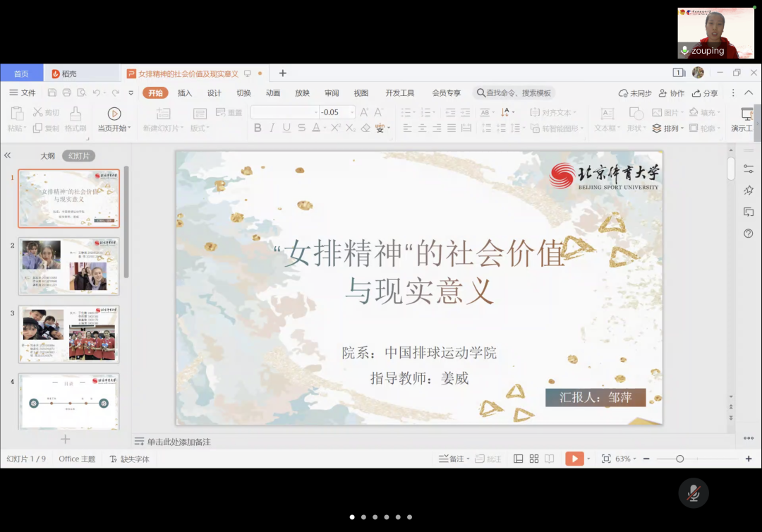The image size is (762, 532).
Task: Redo the last action
Action: (x=115, y=93)
